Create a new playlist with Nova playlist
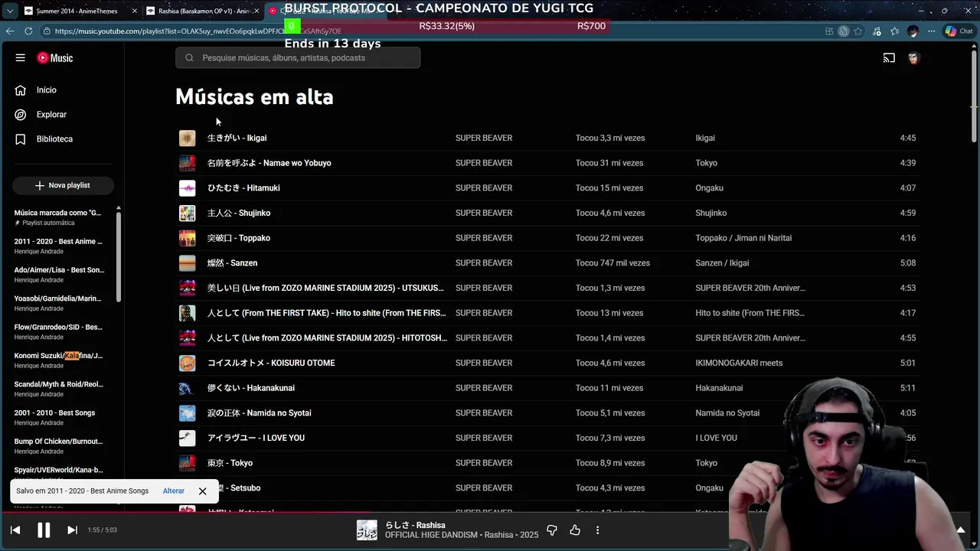The height and width of the screenshot is (551, 980). (x=63, y=185)
